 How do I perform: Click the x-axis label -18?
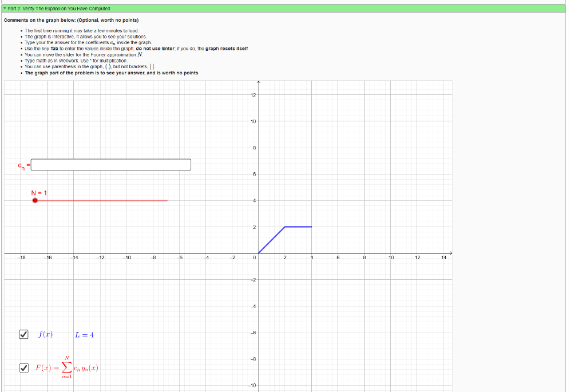coord(22,258)
